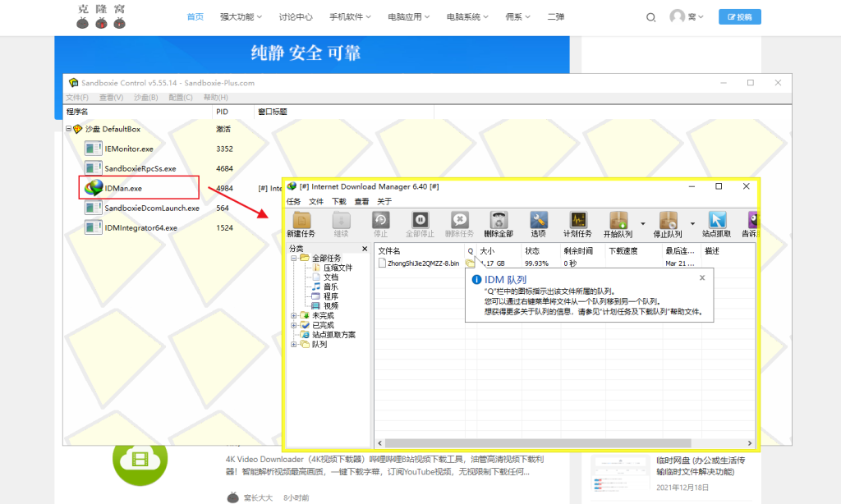Select 视频 category in IDM tree
The image size is (841, 504).
[331, 305]
